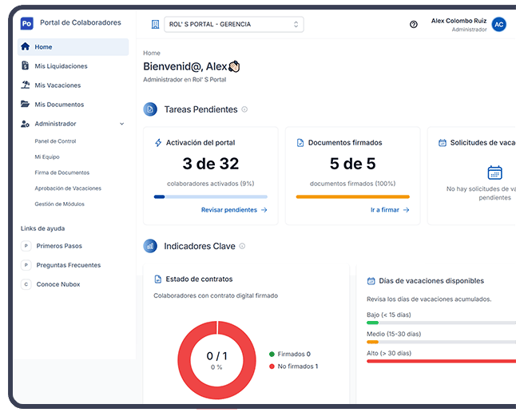
Task: Click the Revisar pendientes link
Action: click(x=233, y=210)
